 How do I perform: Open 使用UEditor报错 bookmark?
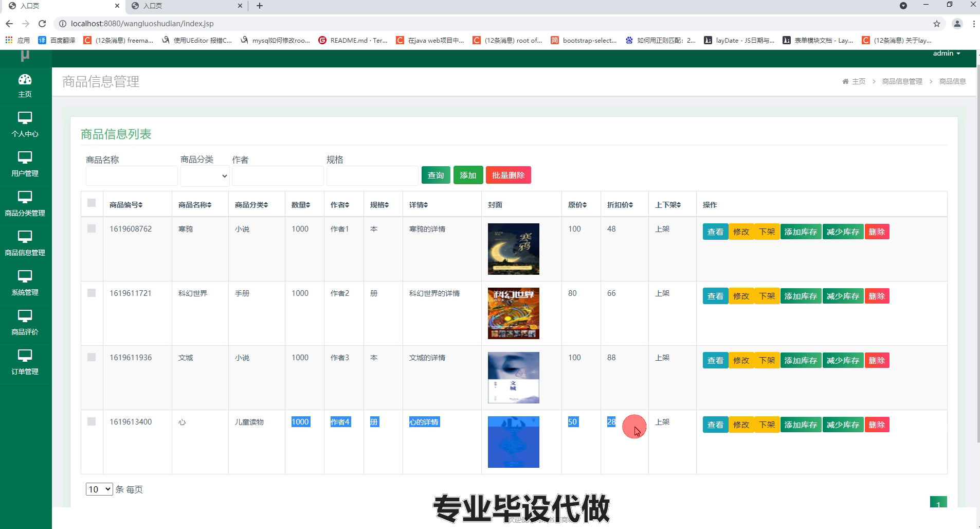pos(197,40)
